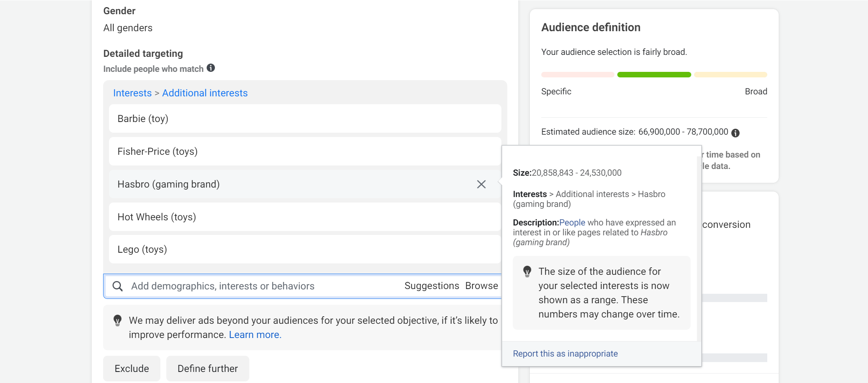Click the info icon beside Include people who match
The image size is (868, 383).
point(211,68)
